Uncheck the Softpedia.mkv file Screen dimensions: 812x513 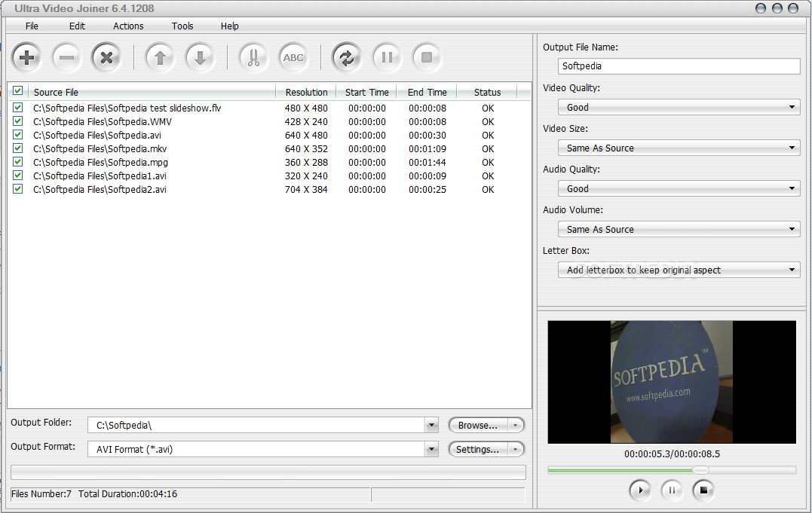[x=18, y=148]
